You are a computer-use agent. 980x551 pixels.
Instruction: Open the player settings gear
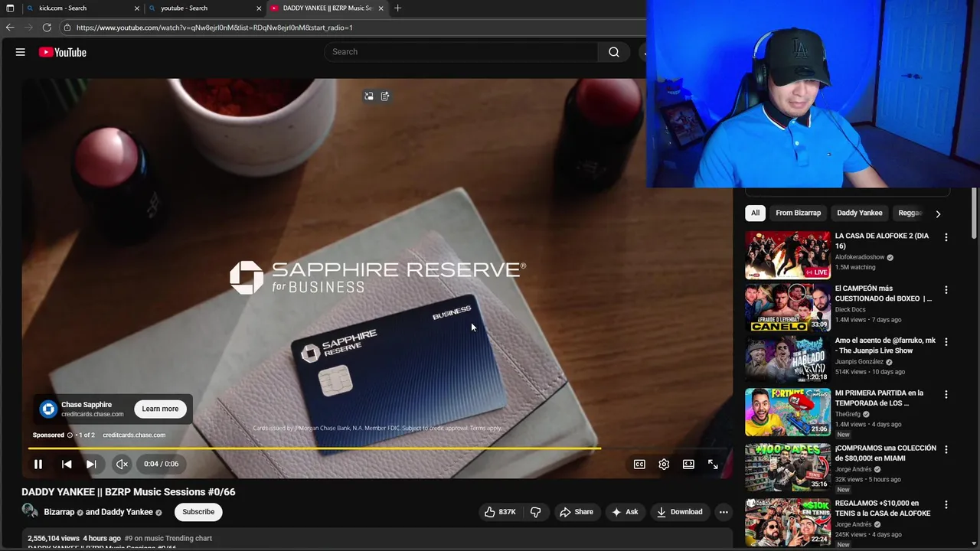pos(664,464)
